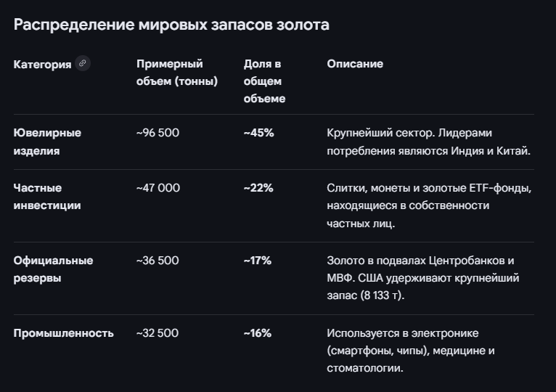Click the description about золотые ETF-фонды
The image size is (556, 392).
[x=429, y=205]
